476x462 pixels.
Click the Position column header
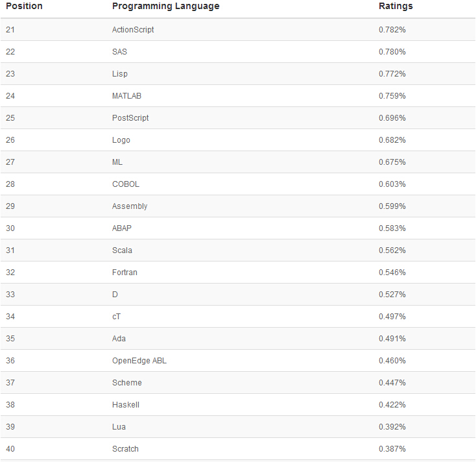click(x=24, y=6)
